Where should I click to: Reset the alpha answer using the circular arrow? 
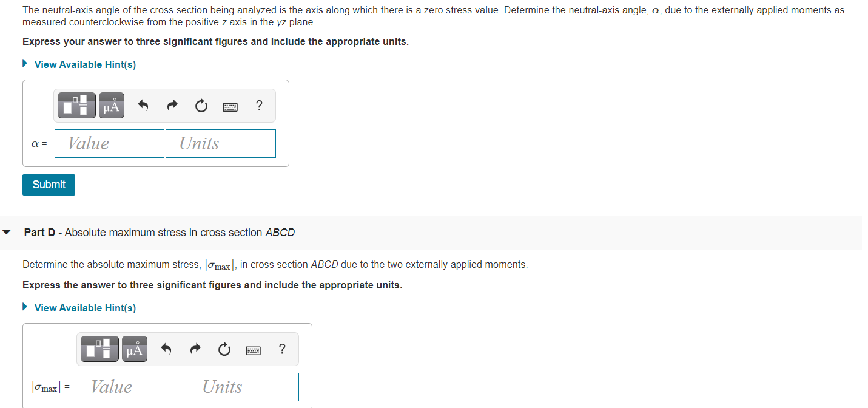[x=201, y=105]
